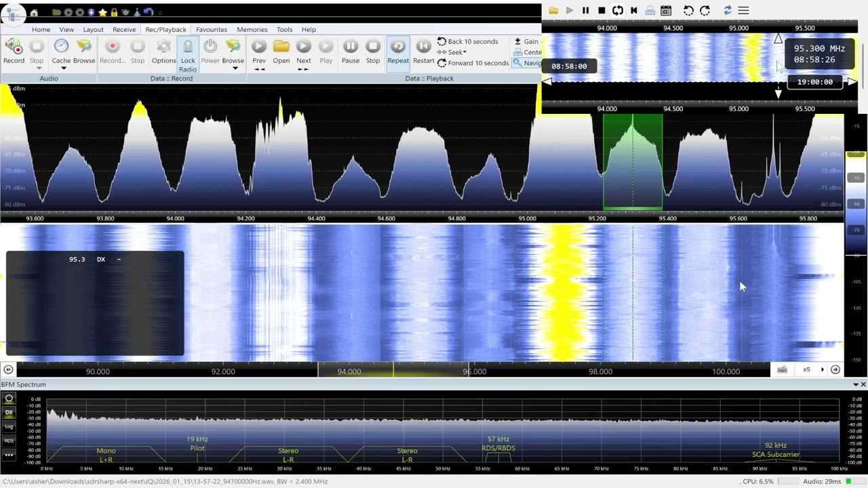868x488 pixels.
Task: Click the padlock icon in quick access bar
Action: click(x=114, y=12)
